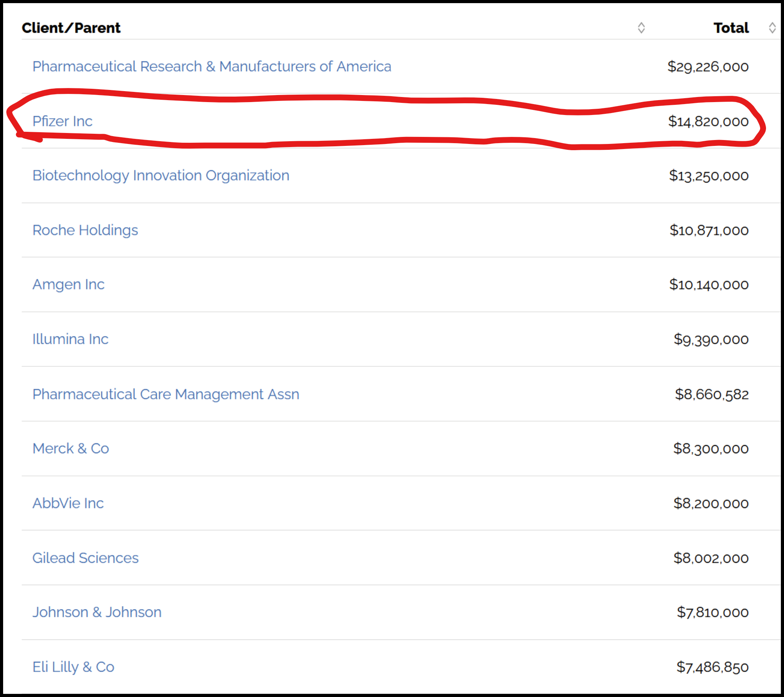This screenshot has width=784, height=697.
Task: Open the Amgen Inc link
Action: (x=68, y=285)
